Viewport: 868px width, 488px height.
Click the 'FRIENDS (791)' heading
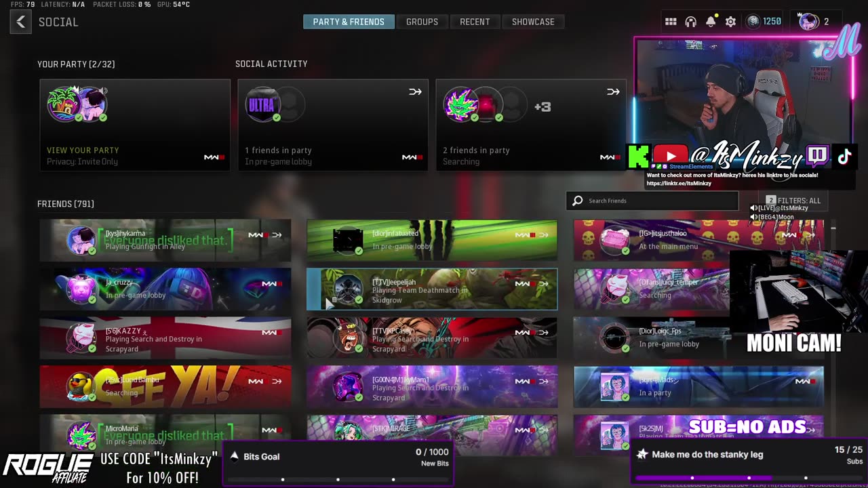(x=66, y=204)
